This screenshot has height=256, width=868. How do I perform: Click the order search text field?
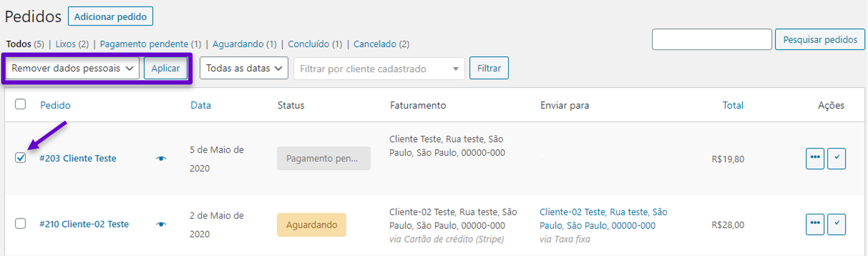click(x=712, y=39)
